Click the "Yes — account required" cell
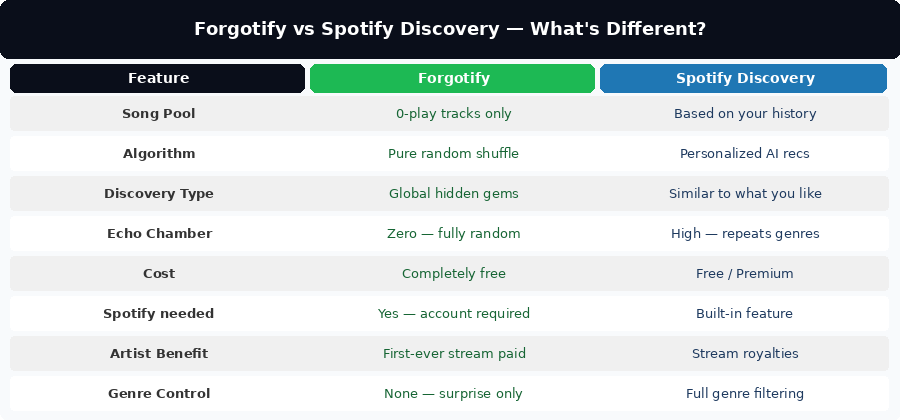Image resolution: width=900 pixels, height=420 pixels. 453,314
